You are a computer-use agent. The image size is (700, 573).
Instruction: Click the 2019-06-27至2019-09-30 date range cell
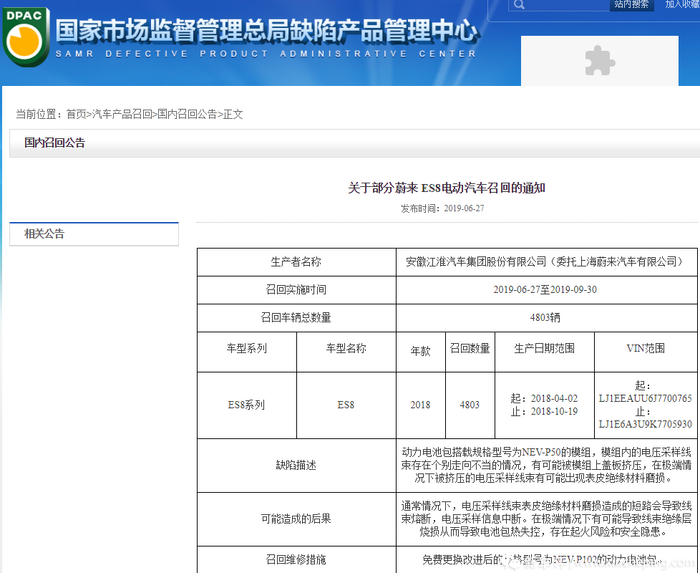(x=546, y=290)
